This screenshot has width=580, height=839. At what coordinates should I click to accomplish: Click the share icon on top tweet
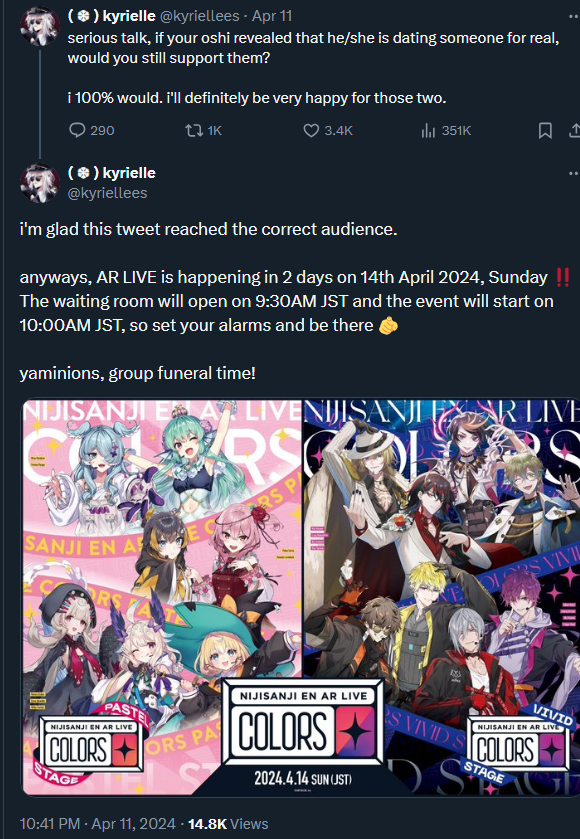point(575,130)
